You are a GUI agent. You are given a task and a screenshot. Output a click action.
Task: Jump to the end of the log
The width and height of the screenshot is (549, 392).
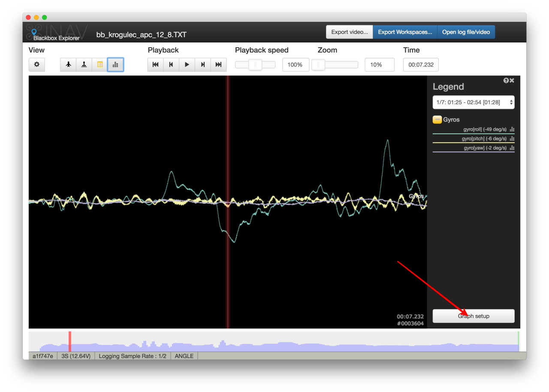(218, 64)
